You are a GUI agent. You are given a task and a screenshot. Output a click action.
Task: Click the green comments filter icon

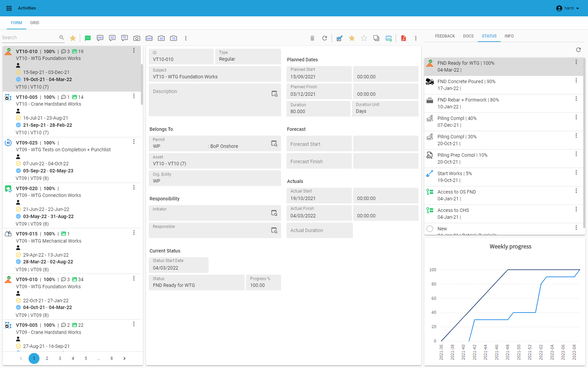tap(88, 38)
